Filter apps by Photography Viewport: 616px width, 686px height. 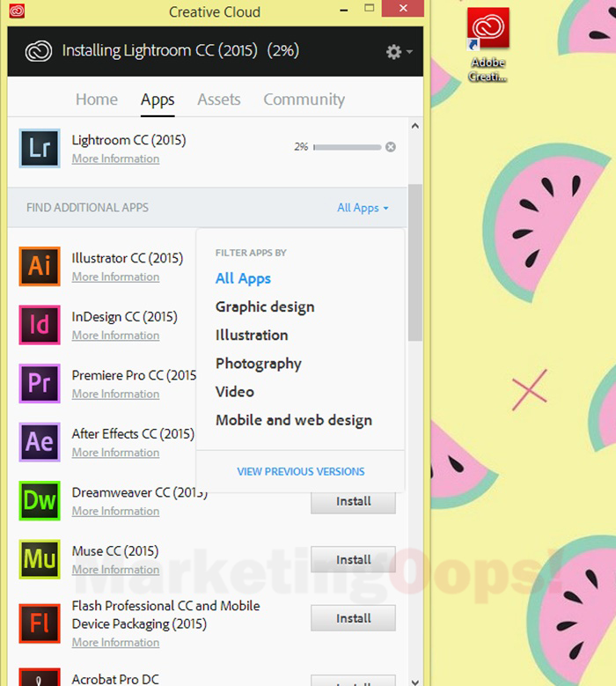[x=259, y=364]
